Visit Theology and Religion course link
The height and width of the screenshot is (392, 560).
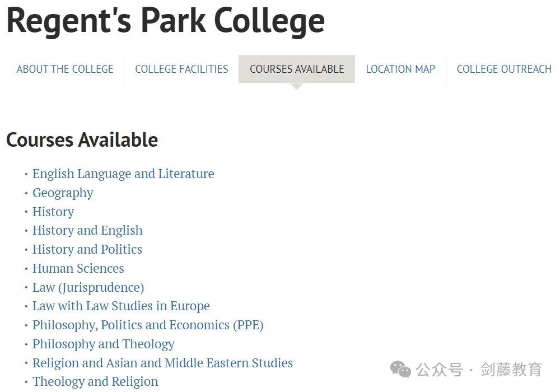[95, 382]
